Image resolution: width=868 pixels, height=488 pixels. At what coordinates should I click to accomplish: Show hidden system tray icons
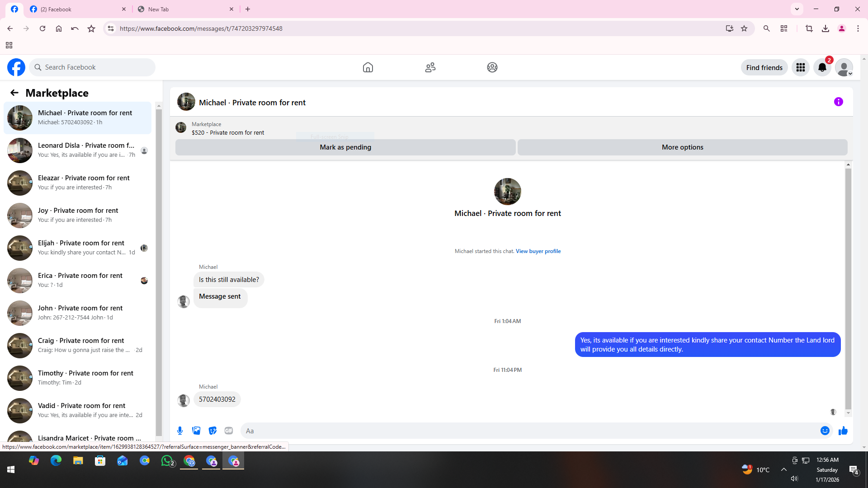tap(783, 469)
